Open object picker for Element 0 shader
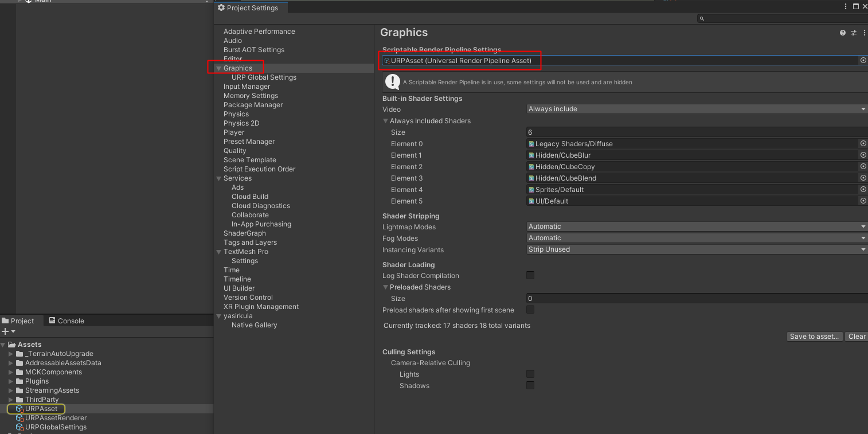The image size is (868, 434). 863,143
